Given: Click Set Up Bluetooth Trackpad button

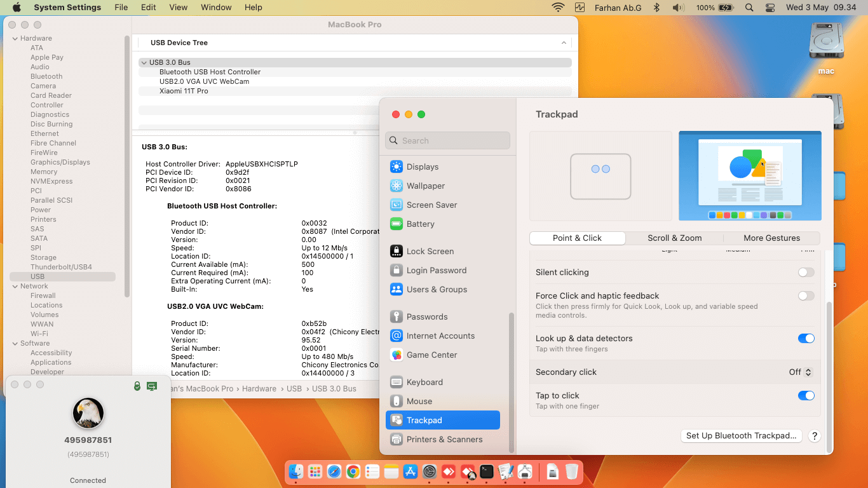Looking at the screenshot, I should (741, 436).
